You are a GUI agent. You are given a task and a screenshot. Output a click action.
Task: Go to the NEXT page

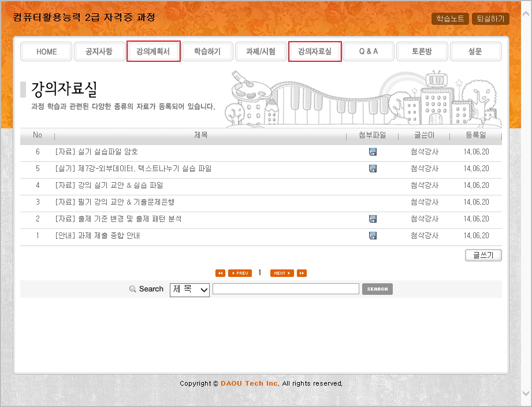[x=282, y=273]
